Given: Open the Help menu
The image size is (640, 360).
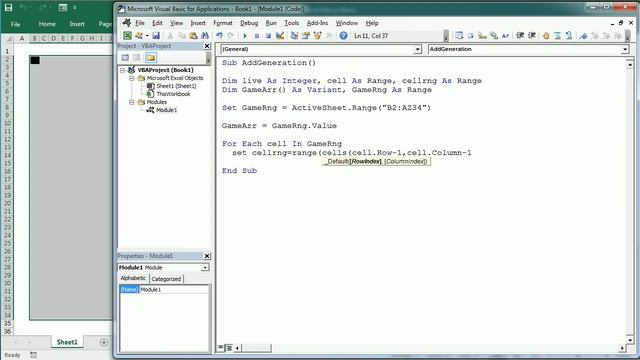Looking at the screenshot, I should point(372,23).
